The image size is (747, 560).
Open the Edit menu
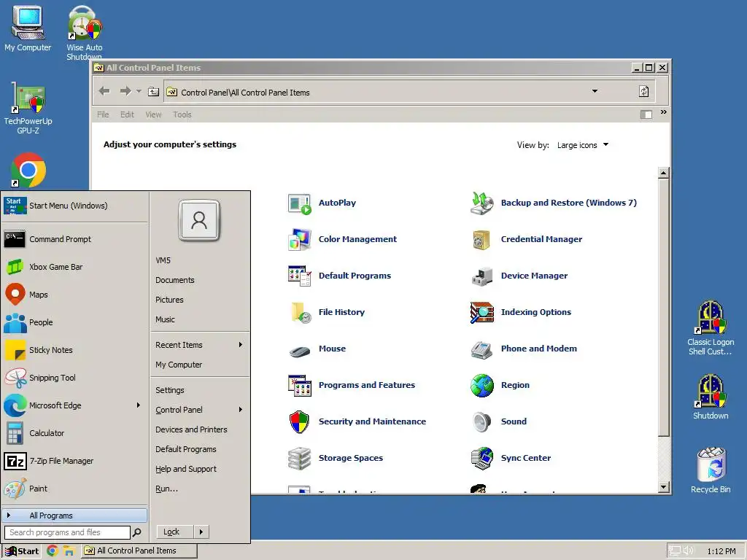[127, 114]
